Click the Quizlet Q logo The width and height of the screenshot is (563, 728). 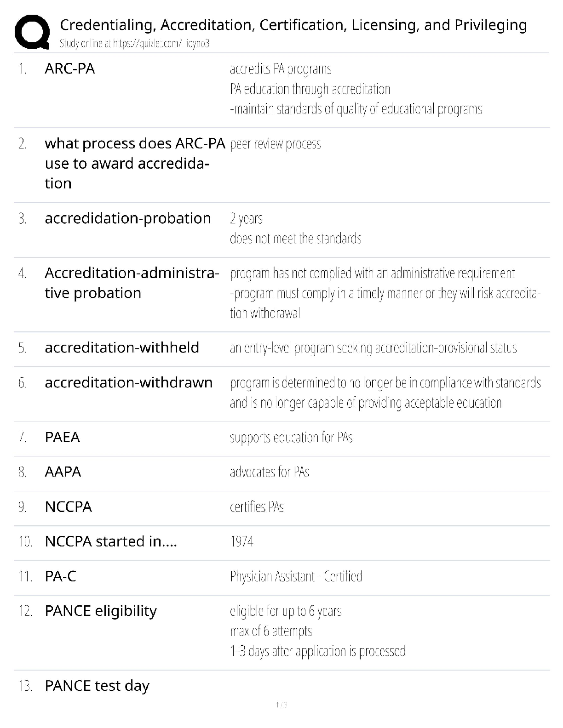(32, 32)
